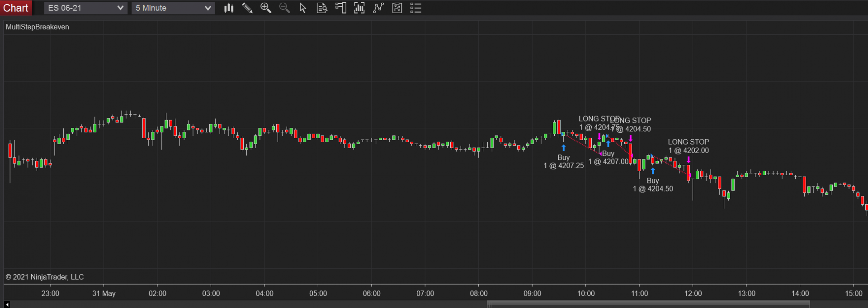Screen dimensions: 868x308
Task: Click the 15:00 time axis label
Action: [x=854, y=294]
